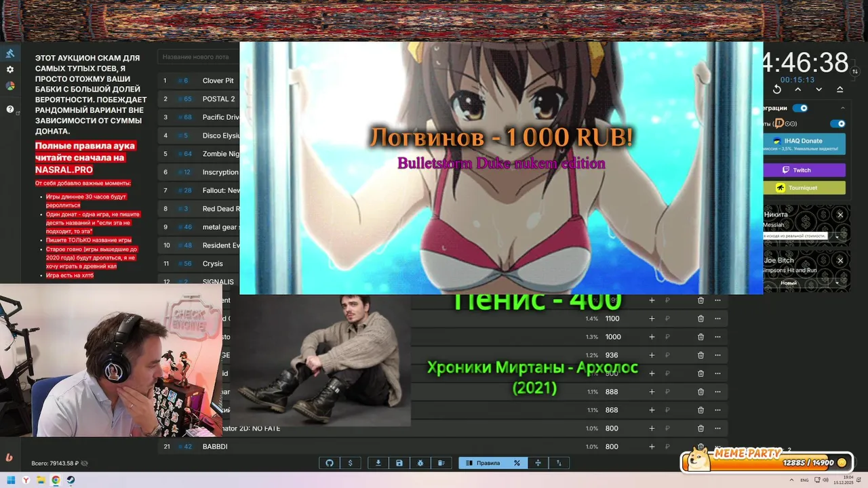Click the save floppy disk icon
The width and height of the screenshot is (868, 488).
[399, 463]
